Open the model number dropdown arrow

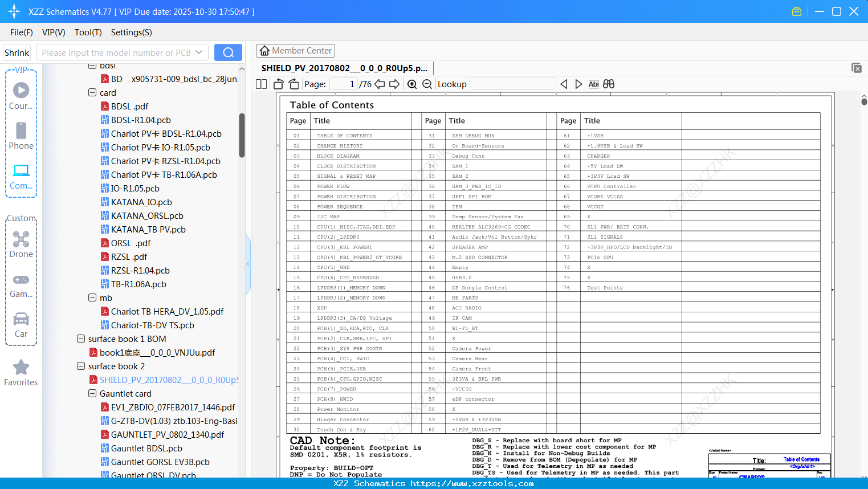coord(199,52)
